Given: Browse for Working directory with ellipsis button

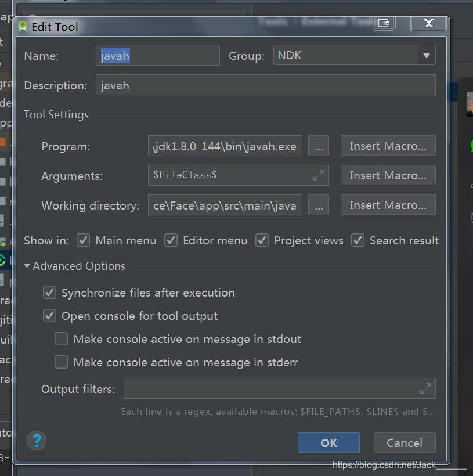Looking at the screenshot, I should click(319, 205).
